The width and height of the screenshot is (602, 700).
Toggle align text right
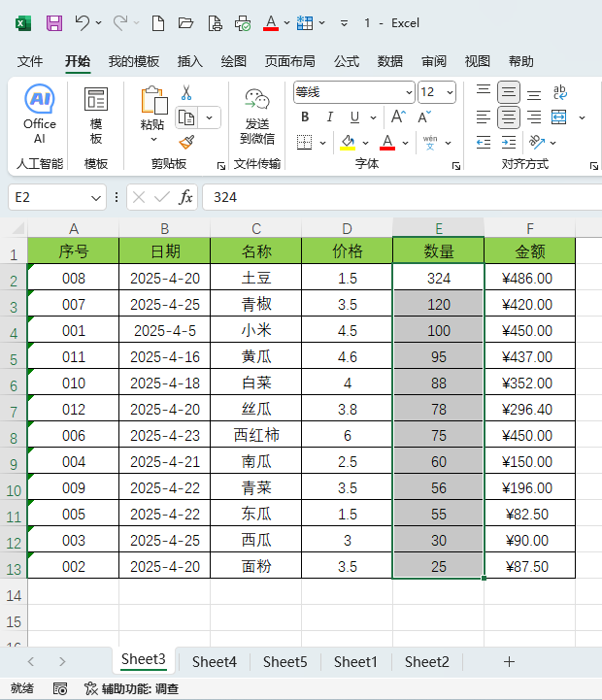coord(534,117)
